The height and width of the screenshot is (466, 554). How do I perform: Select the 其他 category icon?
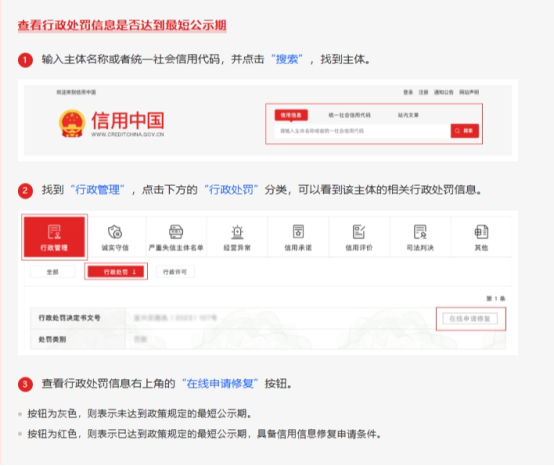[x=481, y=232]
